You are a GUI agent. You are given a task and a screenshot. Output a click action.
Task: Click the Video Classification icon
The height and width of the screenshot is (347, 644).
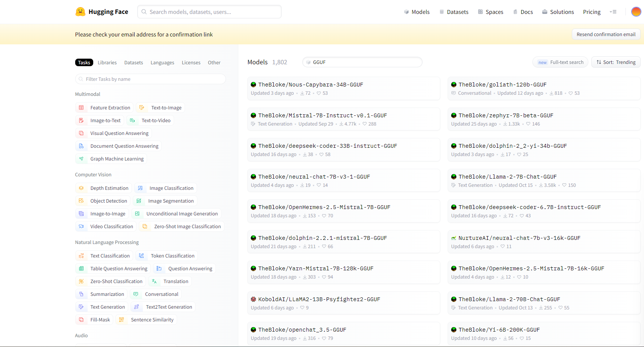pyautogui.click(x=81, y=226)
